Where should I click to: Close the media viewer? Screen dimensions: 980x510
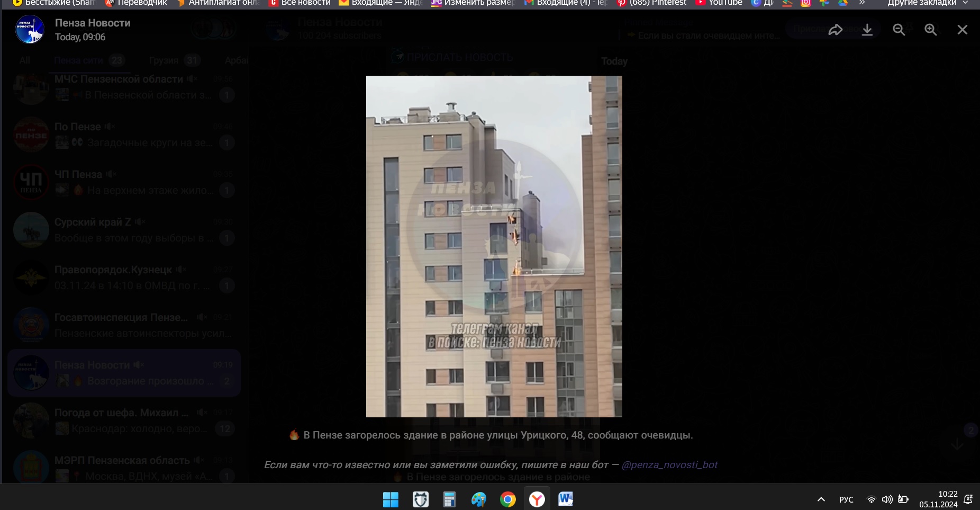click(962, 30)
